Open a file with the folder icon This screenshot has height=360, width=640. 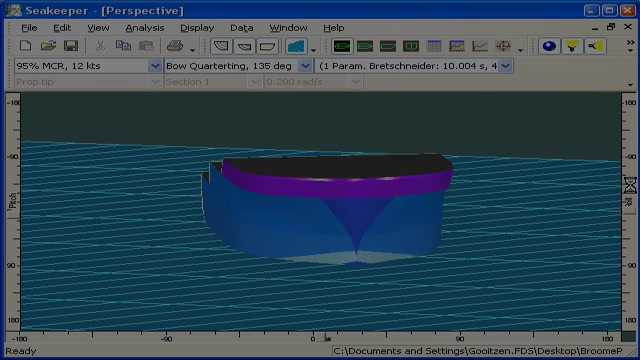click(x=48, y=46)
